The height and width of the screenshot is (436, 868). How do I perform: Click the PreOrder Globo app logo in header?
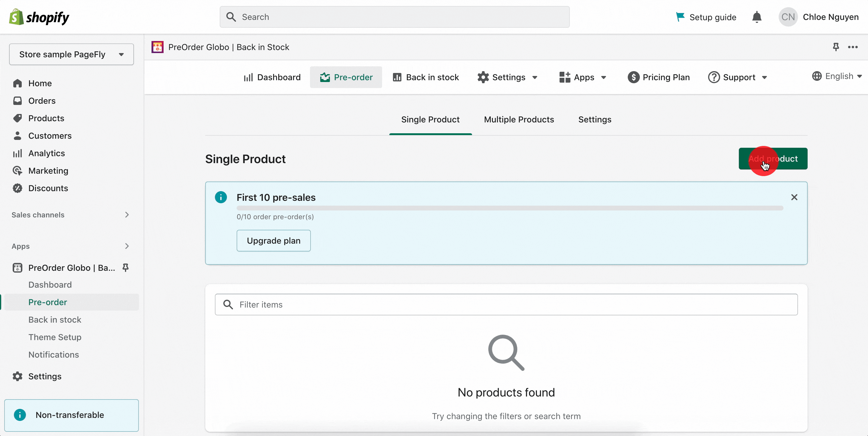pos(157,47)
